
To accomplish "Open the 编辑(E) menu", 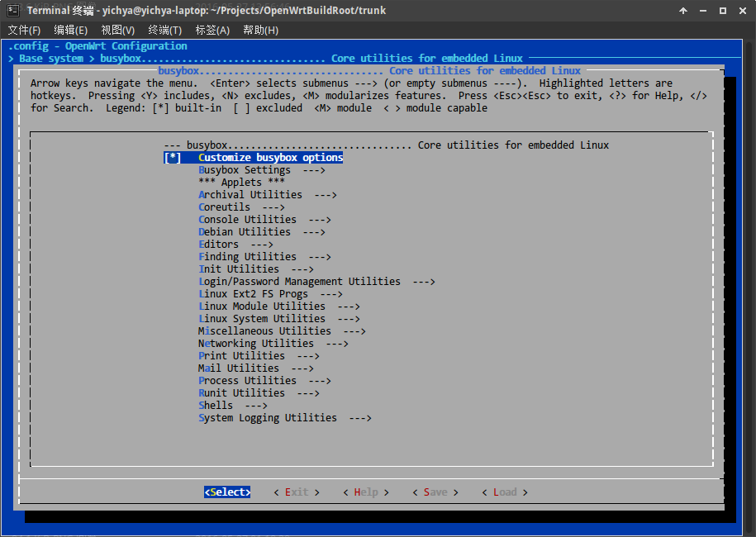I will click(x=71, y=31).
